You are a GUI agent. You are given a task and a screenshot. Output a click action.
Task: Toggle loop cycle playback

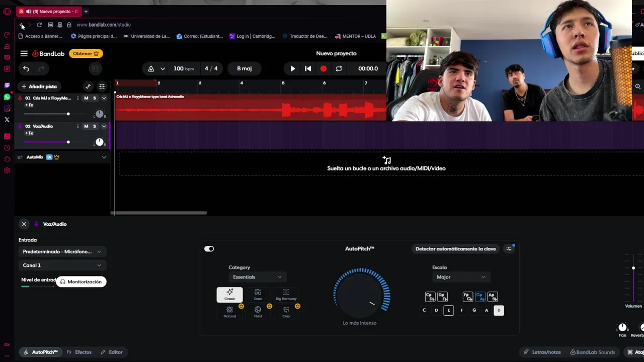pos(339,68)
